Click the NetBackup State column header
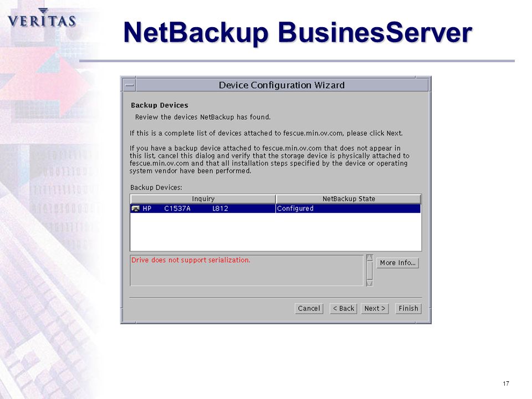Screen dimensions: 532x399 click(349, 199)
